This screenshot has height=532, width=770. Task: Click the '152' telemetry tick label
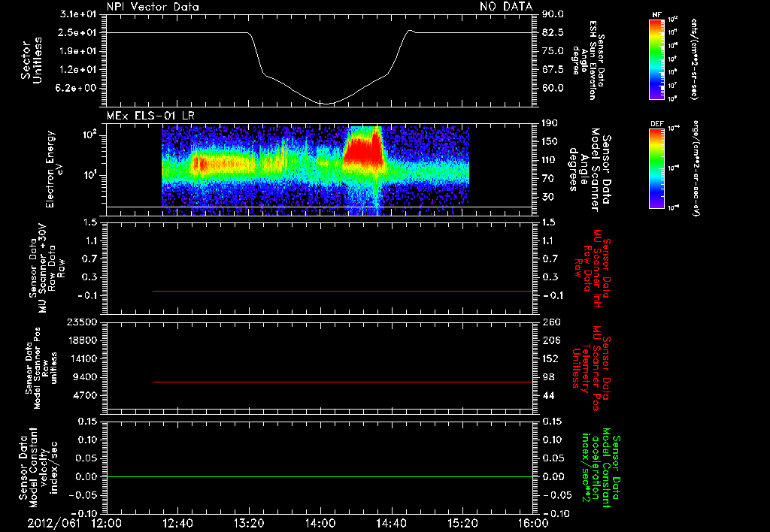551,358
